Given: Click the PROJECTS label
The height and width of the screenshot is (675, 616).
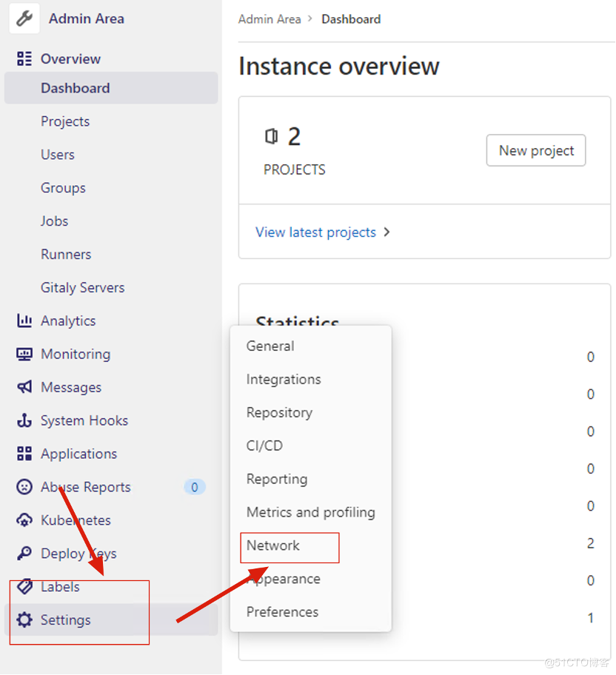Looking at the screenshot, I should 295,169.
